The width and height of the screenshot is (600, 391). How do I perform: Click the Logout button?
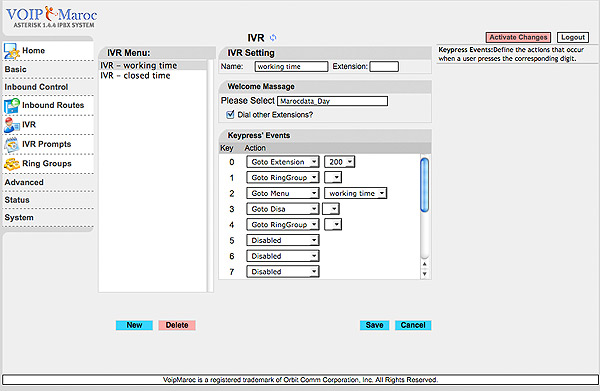coord(573,37)
